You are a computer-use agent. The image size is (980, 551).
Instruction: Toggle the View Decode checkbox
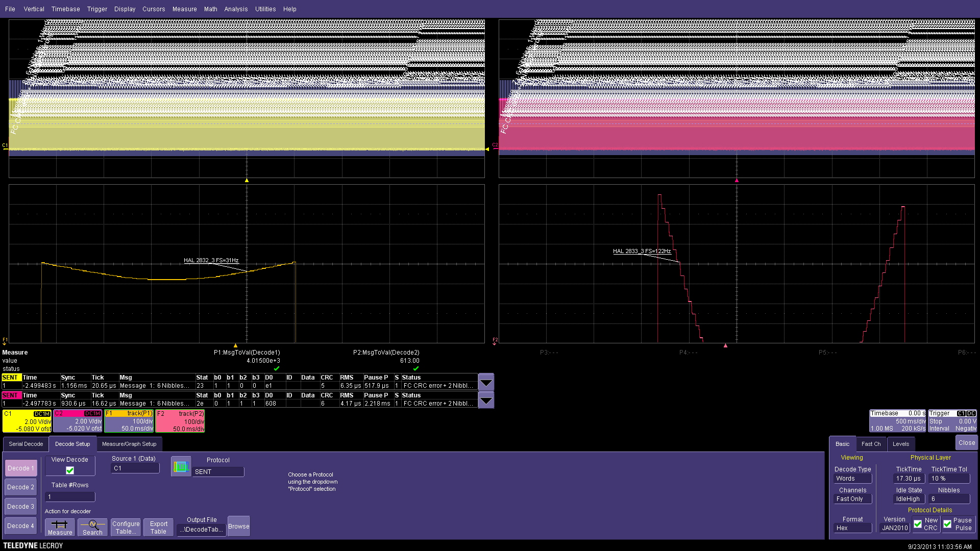pos(70,470)
